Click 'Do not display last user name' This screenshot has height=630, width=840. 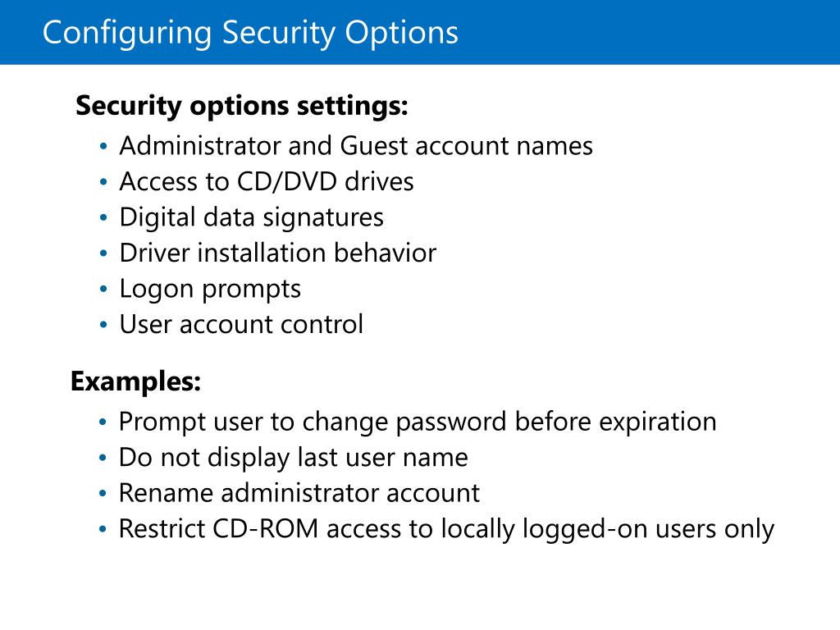pos(293,458)
